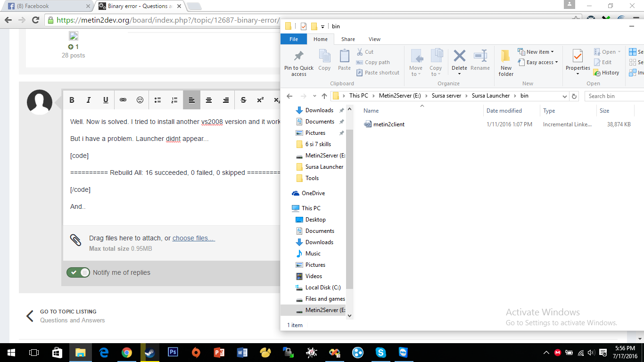Insert link using chain icon
This screenshot has width=644, height=362.
[x=123, y=100]
